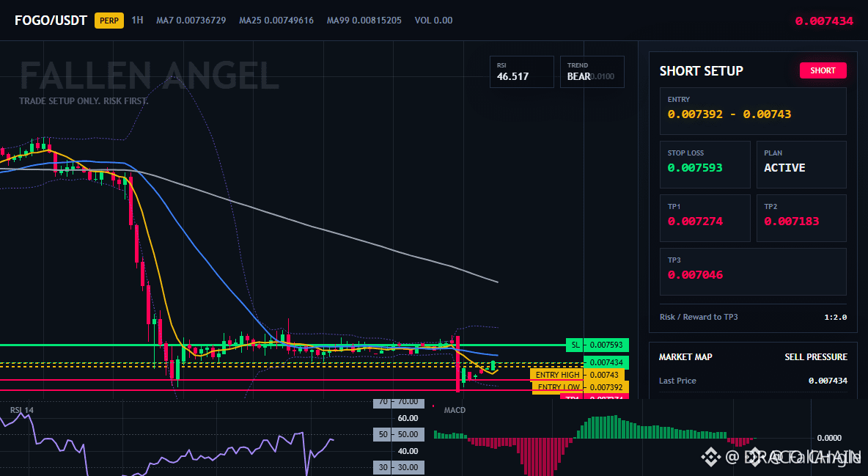The height and width of the screenshot is (476, 868).
Task: Click the red 0.007434 price in header
Action: (824, 21)
